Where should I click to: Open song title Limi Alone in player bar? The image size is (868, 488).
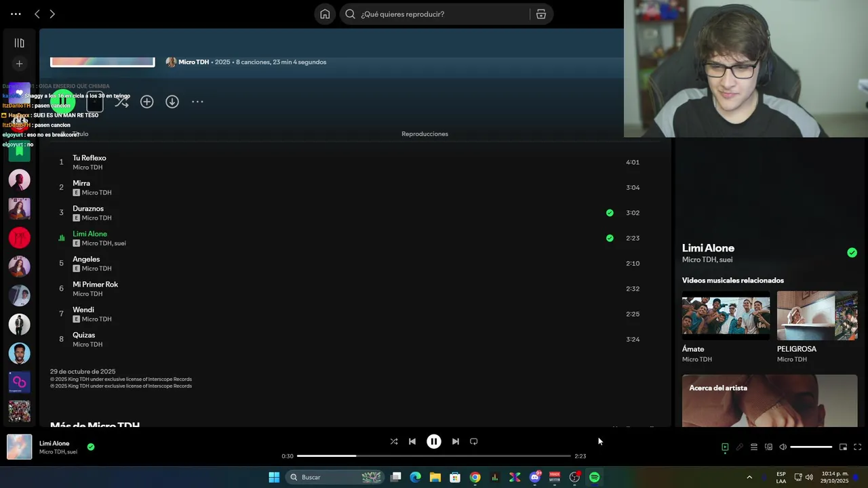[x=54, y=443]
